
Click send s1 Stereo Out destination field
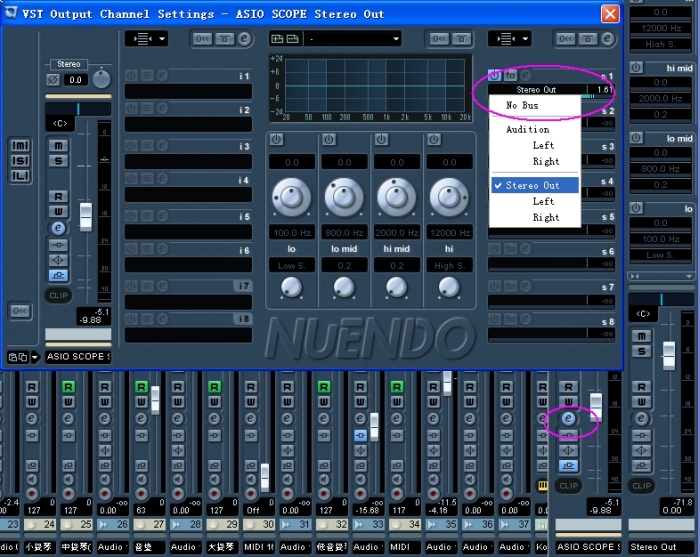tap(538, 90)
